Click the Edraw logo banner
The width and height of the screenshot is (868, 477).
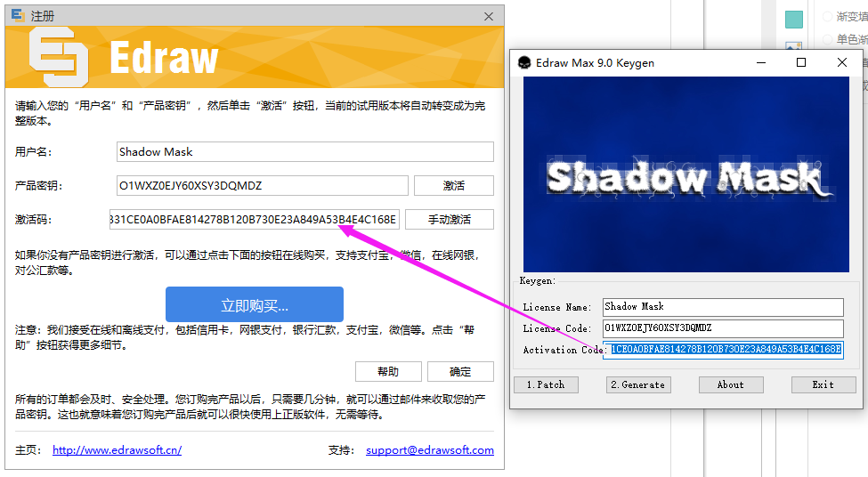point(254,57)
